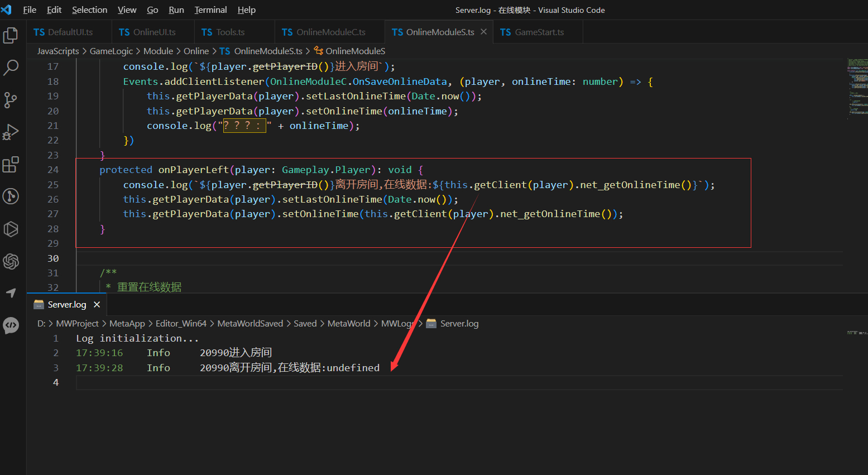
Task: Click MetaWorldSaved in the Server.log breadcrumb
Action: pyautogui.click(x=250, y=323)
